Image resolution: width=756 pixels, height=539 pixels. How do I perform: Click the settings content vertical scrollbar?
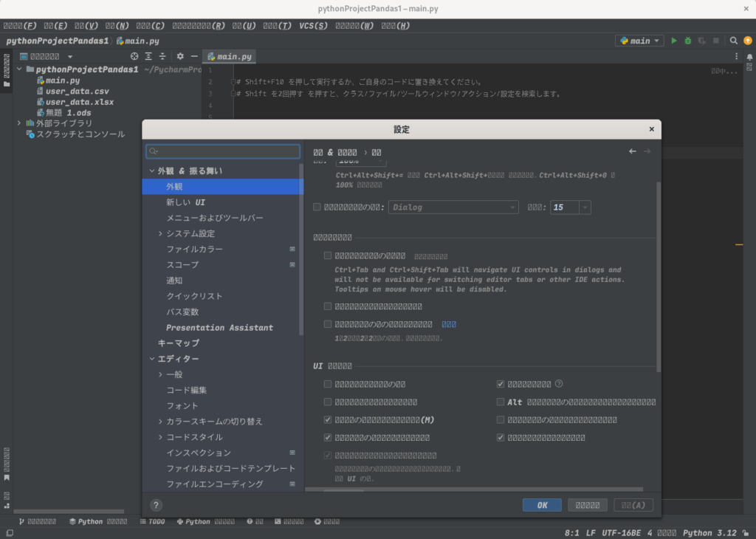658,277
